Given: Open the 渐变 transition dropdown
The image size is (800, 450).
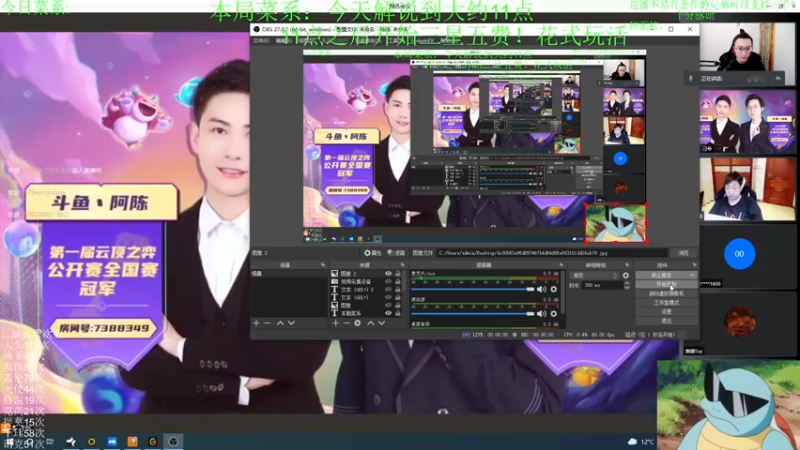Looking at the screenshot, I should click(594, 276).
